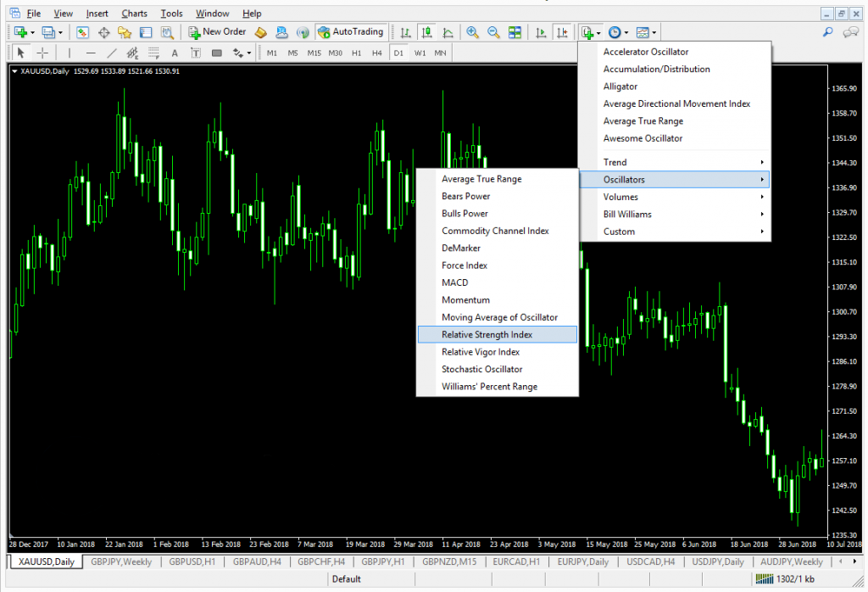868x592 pixels.
Task: Switch chart to candlesticks
Action: 427,33
